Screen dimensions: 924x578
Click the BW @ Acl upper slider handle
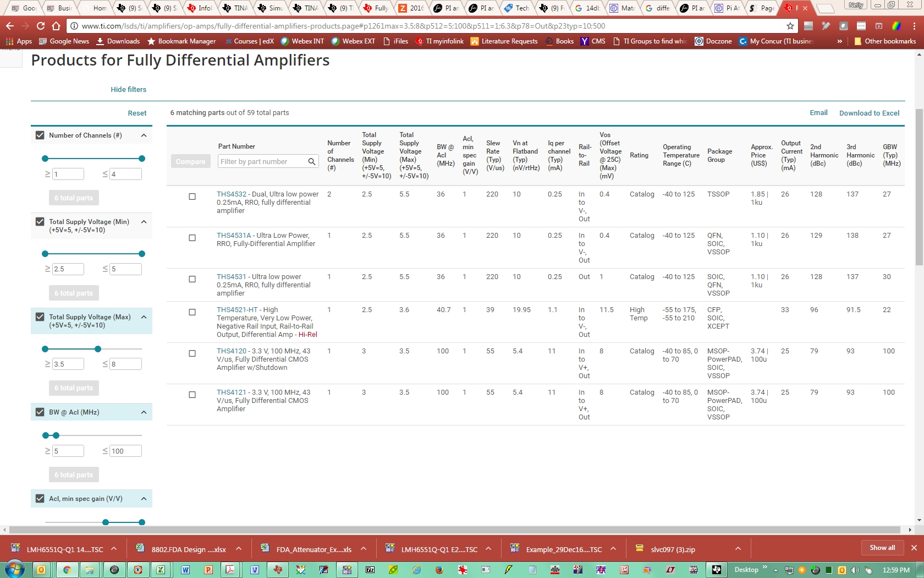point(56,435)
